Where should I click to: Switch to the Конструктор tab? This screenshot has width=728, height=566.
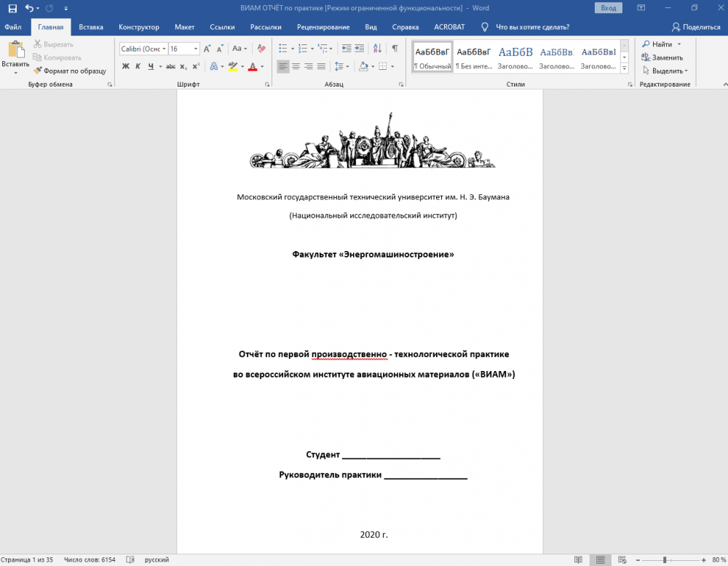click(139, 27)
